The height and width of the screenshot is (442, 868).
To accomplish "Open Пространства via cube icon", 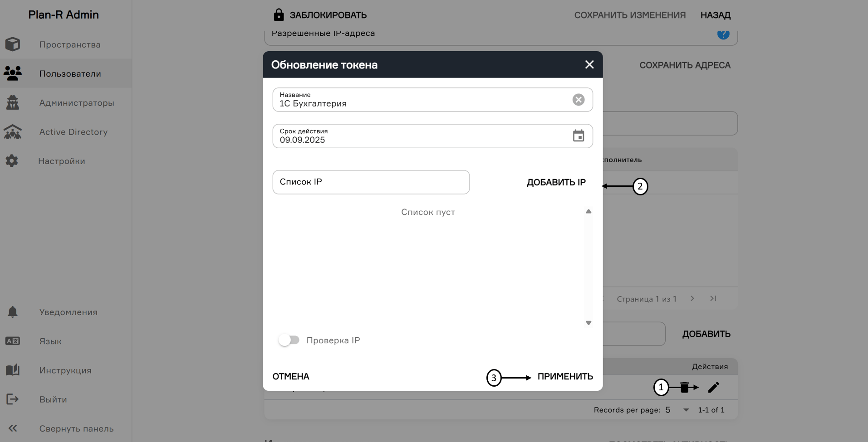I will [13, 44].
